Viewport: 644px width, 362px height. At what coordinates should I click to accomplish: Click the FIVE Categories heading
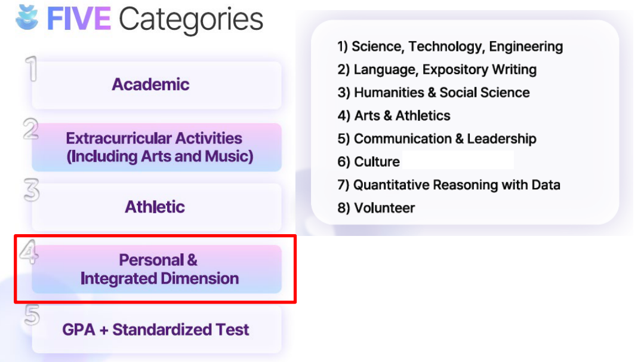tap(155, 19)
